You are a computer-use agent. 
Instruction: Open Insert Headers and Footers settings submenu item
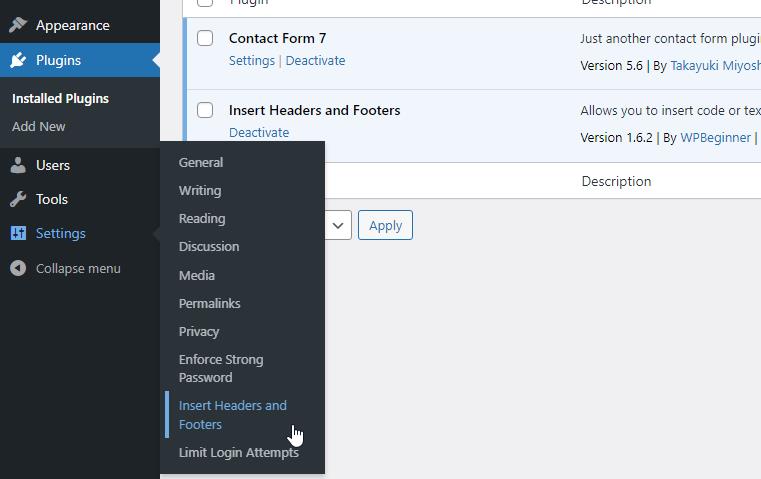(x=232, y=415)
